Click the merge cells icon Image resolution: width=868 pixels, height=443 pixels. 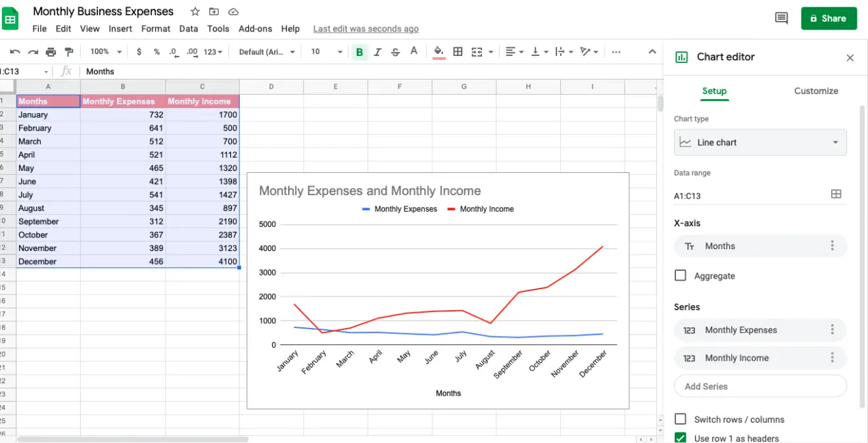(478, 51)
